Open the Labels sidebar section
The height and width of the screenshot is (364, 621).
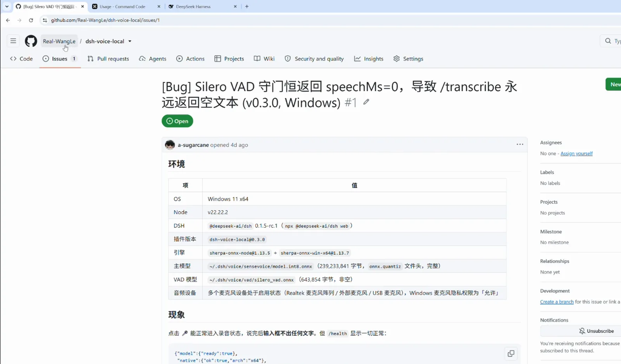(x=547, y=172)
